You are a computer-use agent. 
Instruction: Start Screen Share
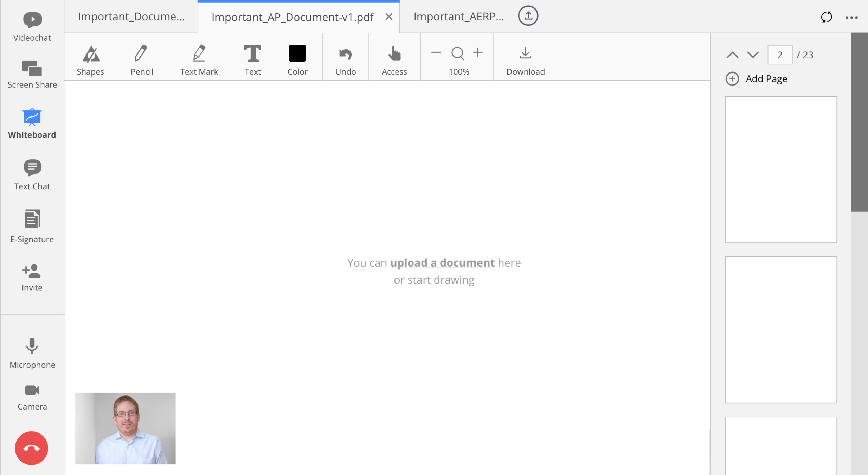pos(32,74)
